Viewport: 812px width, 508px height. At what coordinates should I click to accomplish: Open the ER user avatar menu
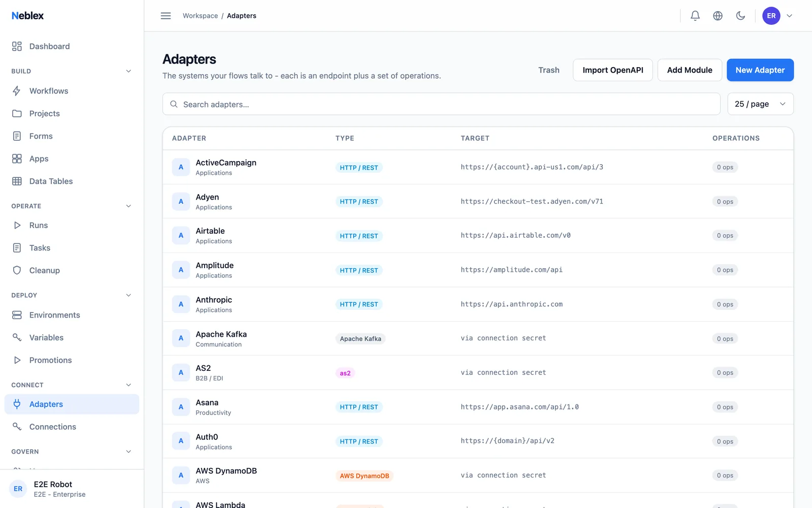771,16
